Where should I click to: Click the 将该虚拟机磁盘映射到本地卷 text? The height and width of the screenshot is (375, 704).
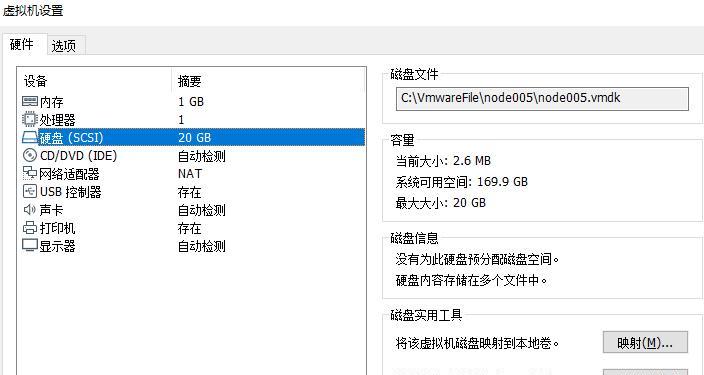[x=478, y=344]
